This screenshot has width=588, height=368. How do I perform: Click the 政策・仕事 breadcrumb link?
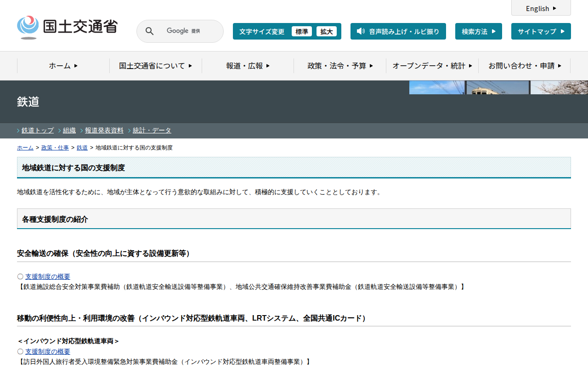tap(55, 148)
